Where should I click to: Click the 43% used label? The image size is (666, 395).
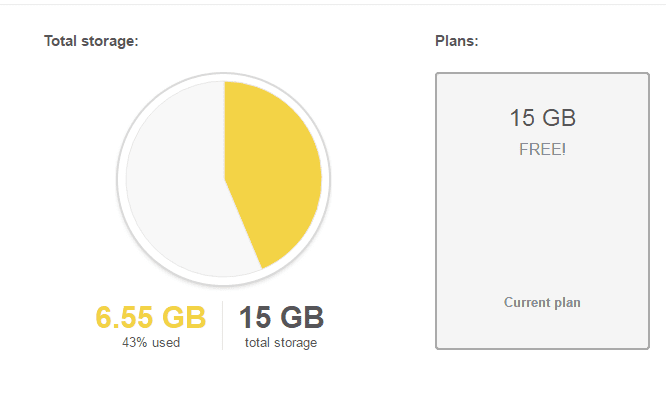point(151,342)
